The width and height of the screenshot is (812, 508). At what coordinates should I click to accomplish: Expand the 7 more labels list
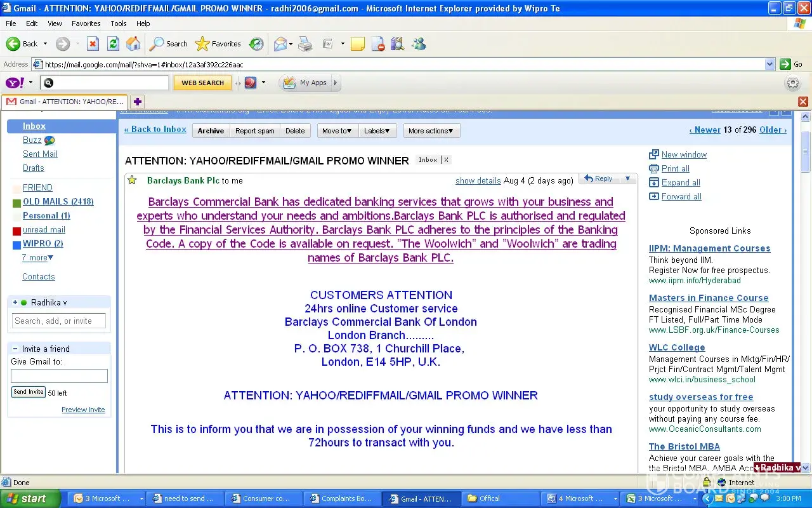point(37,258)
